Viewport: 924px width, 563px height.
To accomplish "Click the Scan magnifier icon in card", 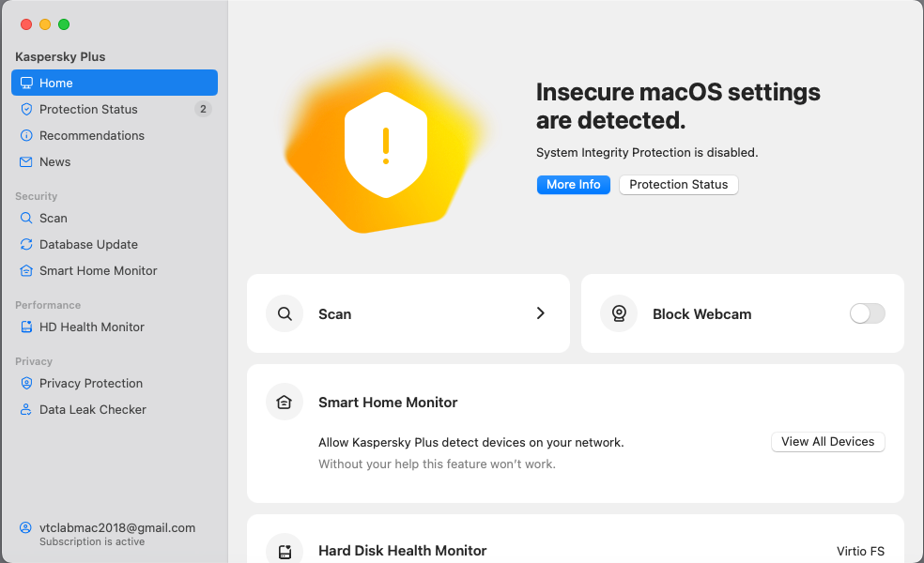I will (285, 313).
